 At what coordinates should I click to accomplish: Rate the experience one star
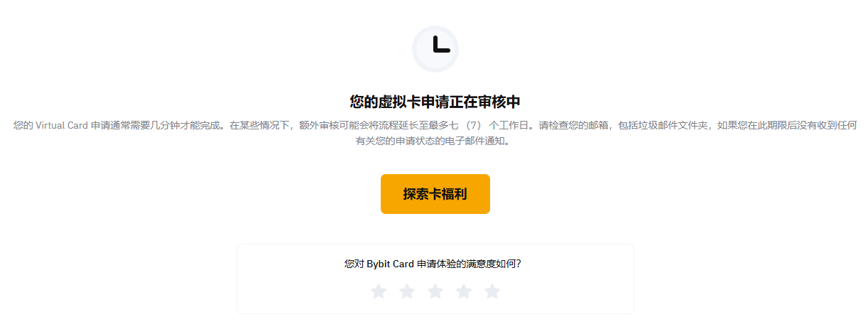379,291
